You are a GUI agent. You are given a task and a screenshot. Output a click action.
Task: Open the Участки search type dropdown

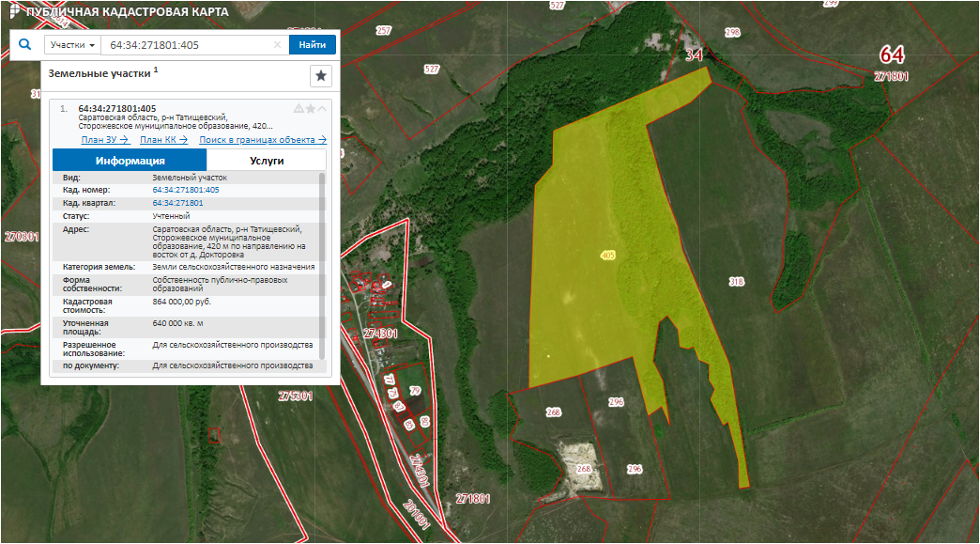73,45
